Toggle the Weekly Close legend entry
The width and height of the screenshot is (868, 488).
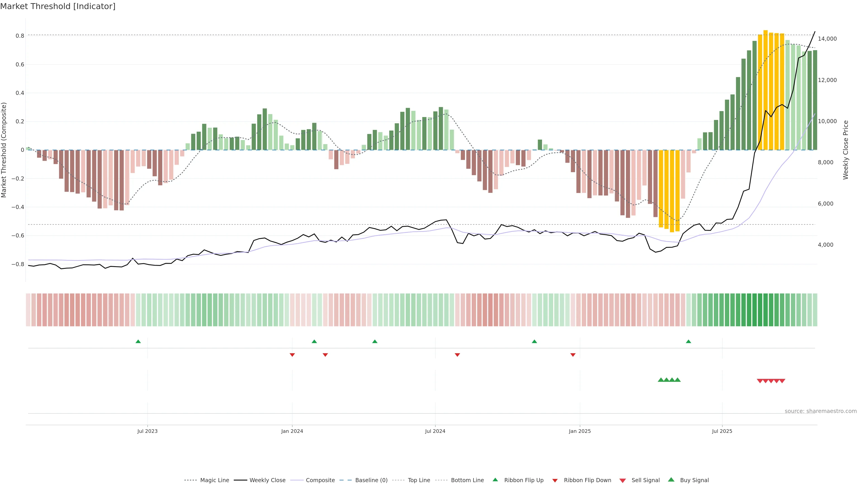click(267, 480)
